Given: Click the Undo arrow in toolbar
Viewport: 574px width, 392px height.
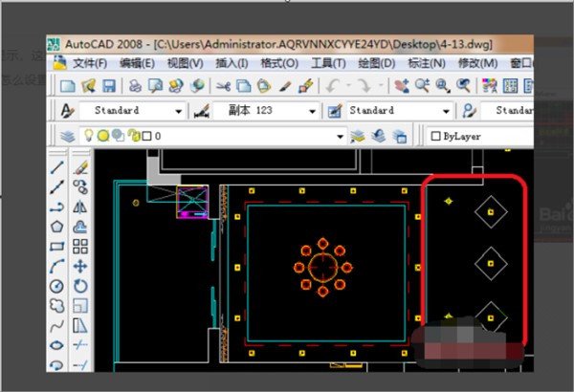Looking at the screenshot, I should pos(330,86).
